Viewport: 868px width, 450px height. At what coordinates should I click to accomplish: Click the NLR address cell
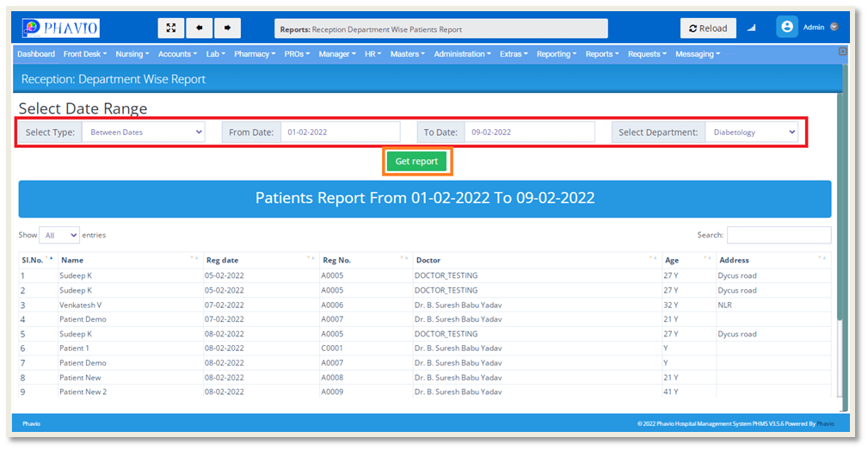coord(724,305)
